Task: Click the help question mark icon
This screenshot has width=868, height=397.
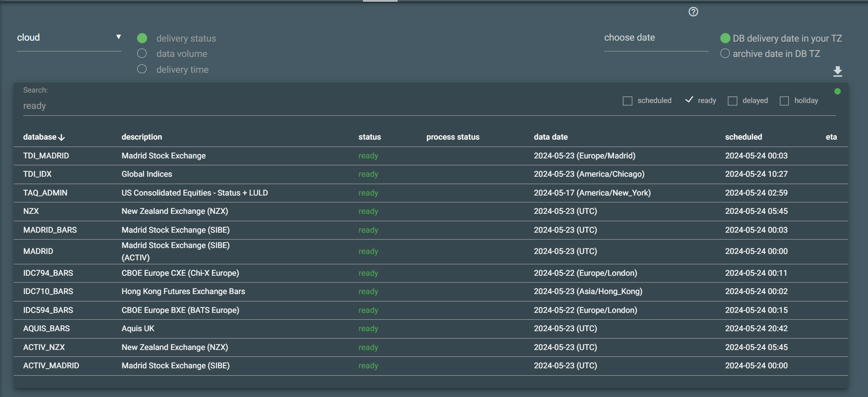Action: pos(693,12)
